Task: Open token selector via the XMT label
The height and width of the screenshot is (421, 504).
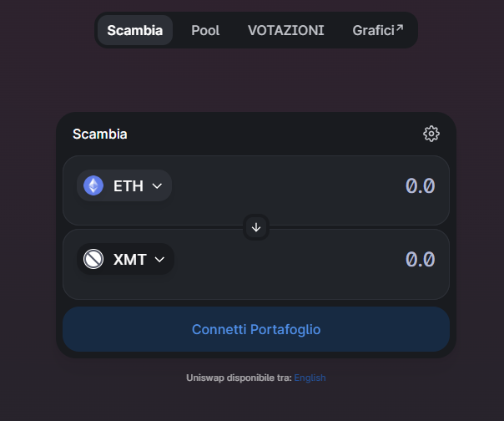Action: [x=129, y=260]
